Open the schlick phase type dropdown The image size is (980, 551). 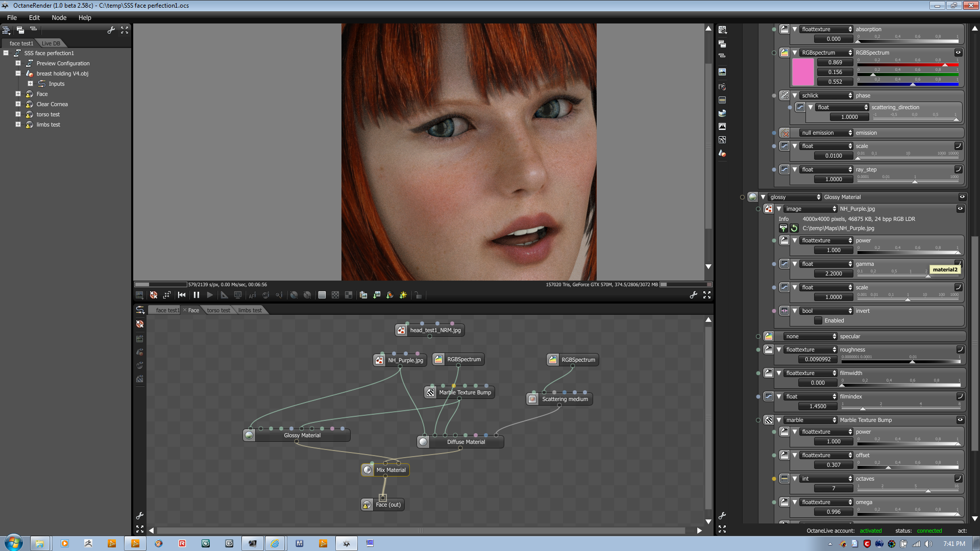(x=826, y=95)
